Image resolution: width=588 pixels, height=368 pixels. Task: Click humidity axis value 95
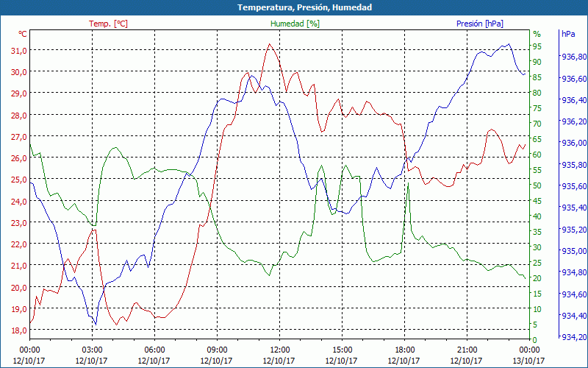(537, 46)
